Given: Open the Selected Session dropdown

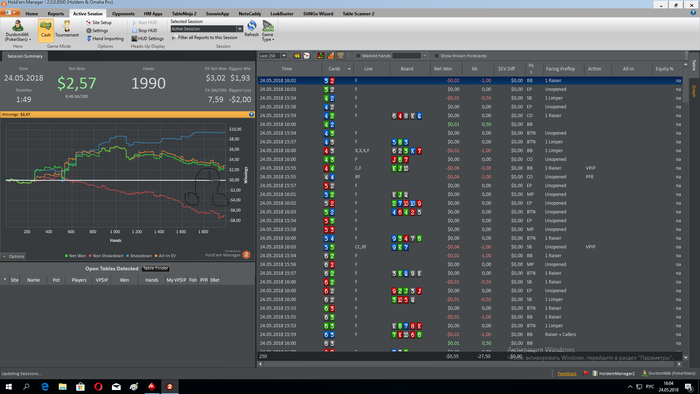Looking at the screenshot, I should (207, 29).
